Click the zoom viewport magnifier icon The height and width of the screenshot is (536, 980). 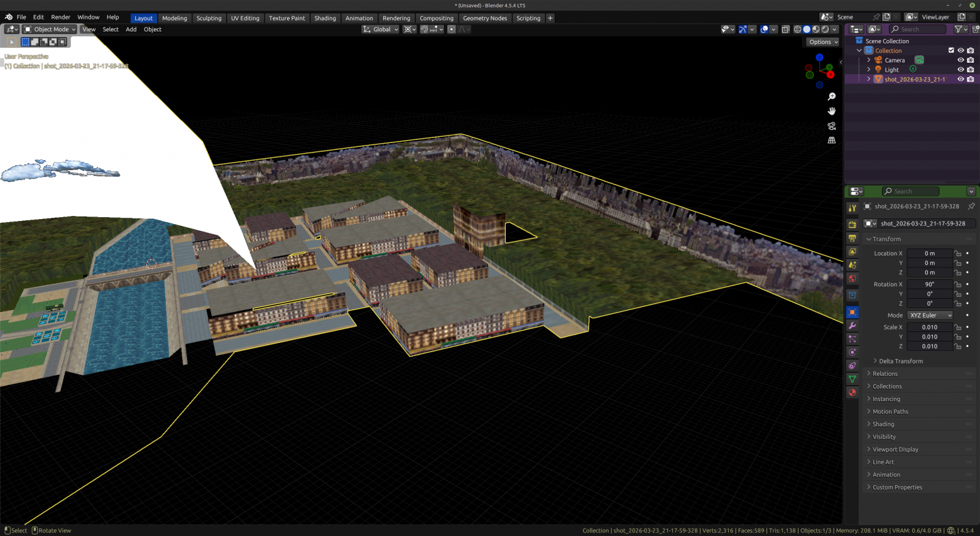(x=832, y=97)
